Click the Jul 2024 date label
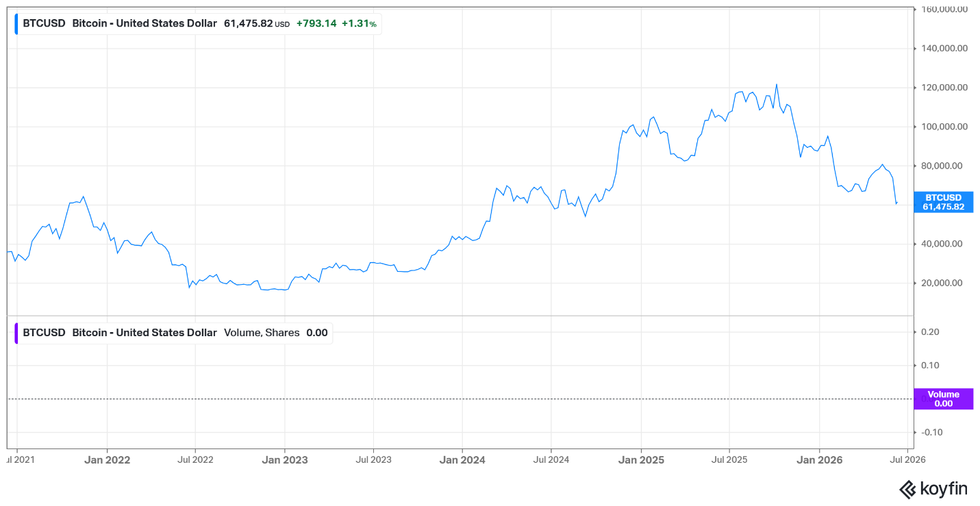980x506 pixels. (x=551, y=460)
